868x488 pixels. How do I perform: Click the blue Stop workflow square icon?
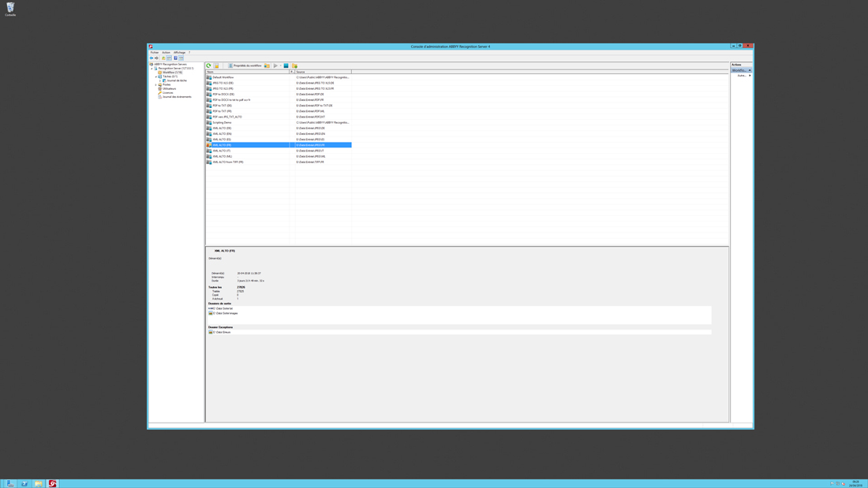pos(286,66)
